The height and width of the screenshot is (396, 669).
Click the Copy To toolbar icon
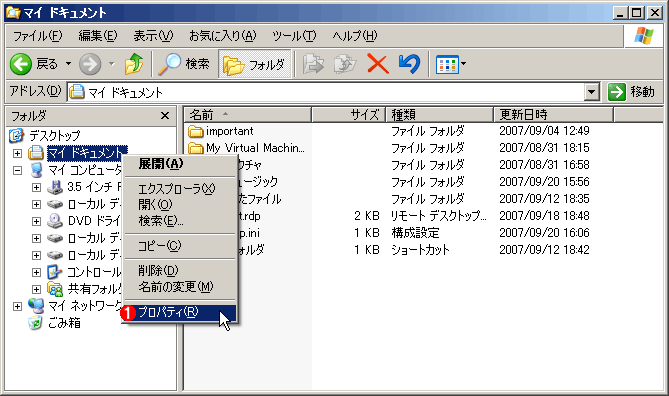point(345,64)
